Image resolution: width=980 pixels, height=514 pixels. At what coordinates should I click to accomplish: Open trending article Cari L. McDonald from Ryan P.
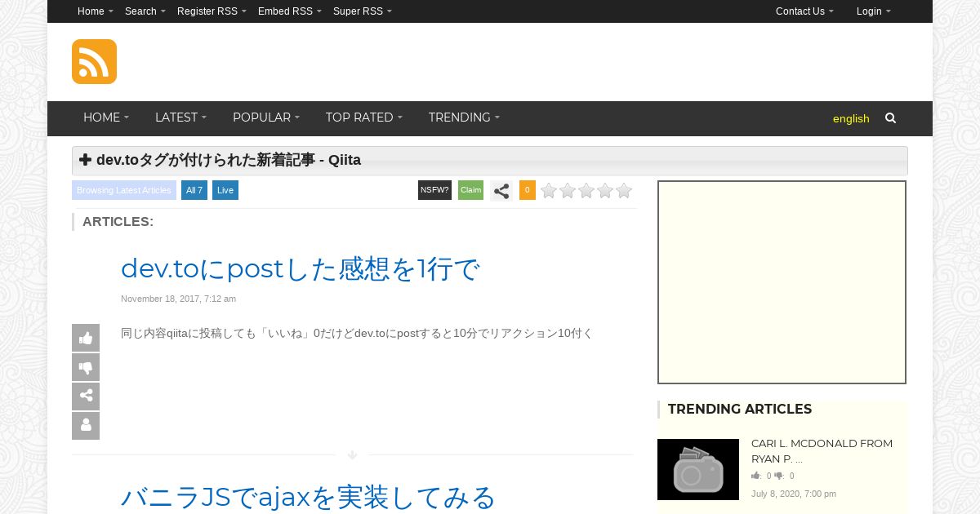pyautogui.click(x=822, y=451)
